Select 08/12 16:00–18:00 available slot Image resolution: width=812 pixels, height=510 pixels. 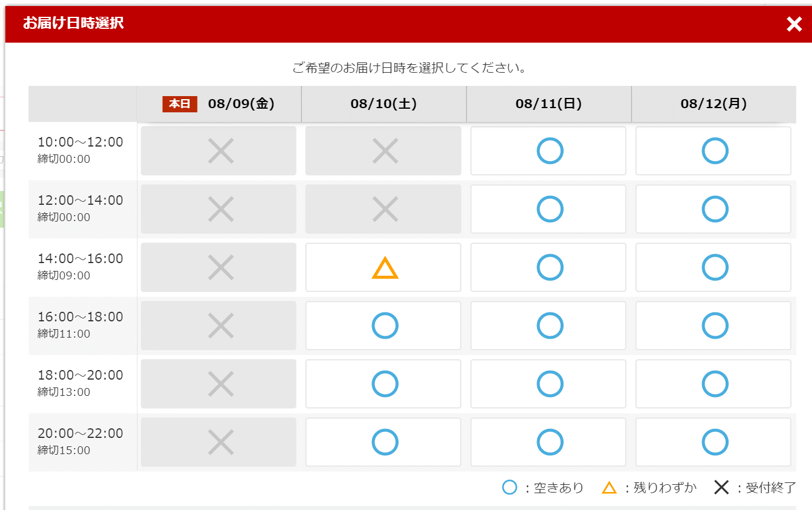point(714,326)
